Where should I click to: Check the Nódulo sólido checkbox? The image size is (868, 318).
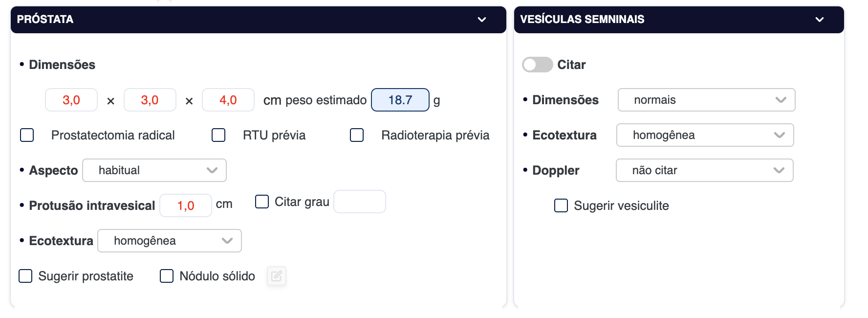tap(167, 276)
